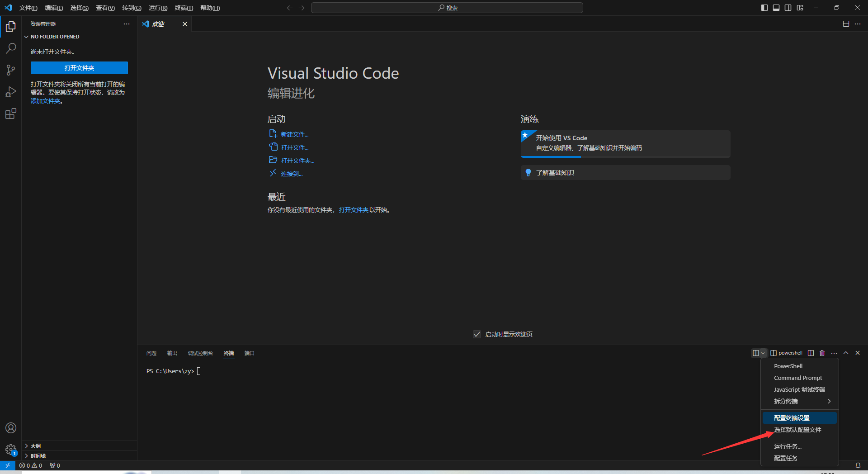
Task: Open the Explorer view in the activity bar
Action: point(11,27)
